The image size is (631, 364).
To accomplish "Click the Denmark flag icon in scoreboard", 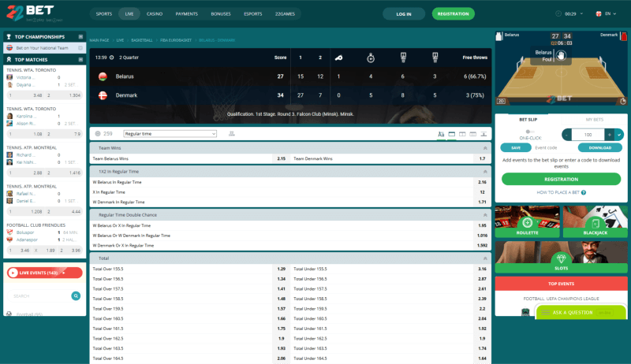I will pos(103,95).
